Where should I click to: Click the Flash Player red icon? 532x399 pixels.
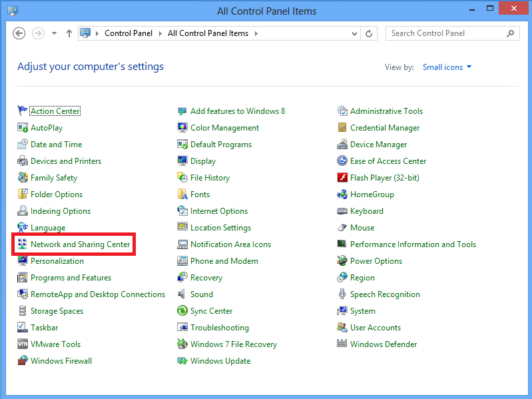[x=342, y=177]
